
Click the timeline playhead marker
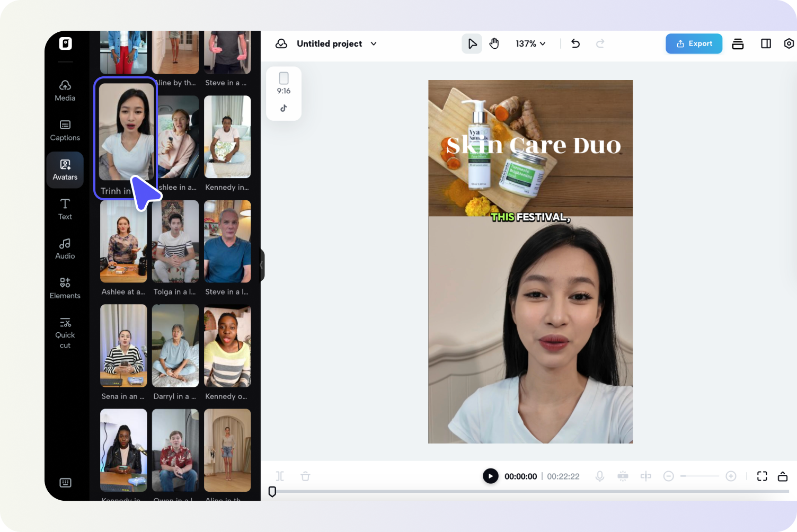click(272, 492)
